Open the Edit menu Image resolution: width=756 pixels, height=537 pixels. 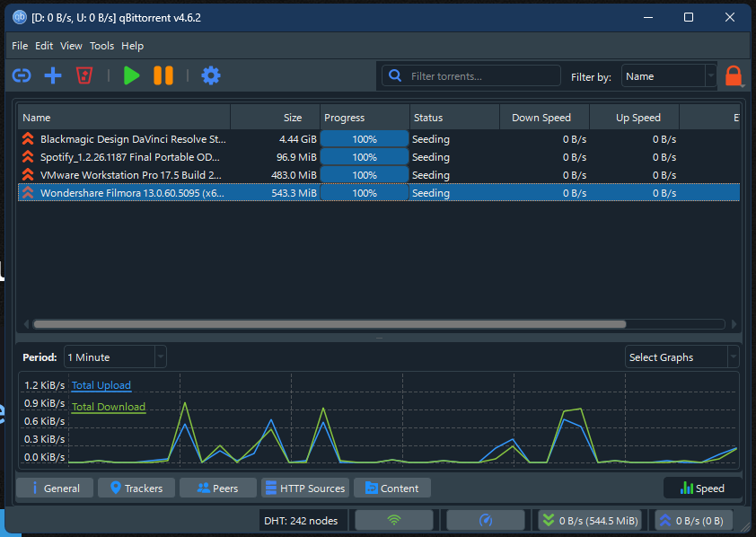44,46
